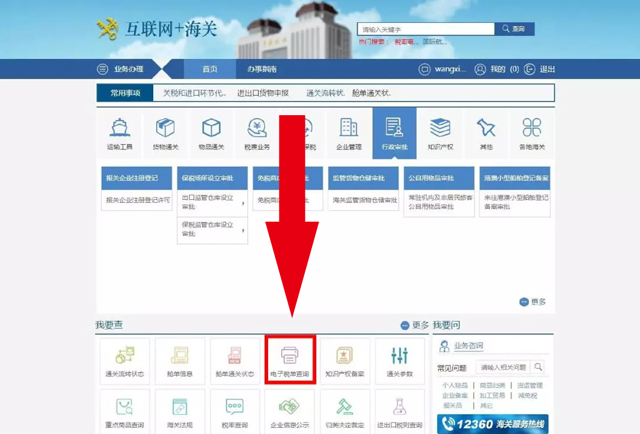Click the 保税场所设立审批 header
This screenshot has height=434, width=640.
tap(212, 178)
